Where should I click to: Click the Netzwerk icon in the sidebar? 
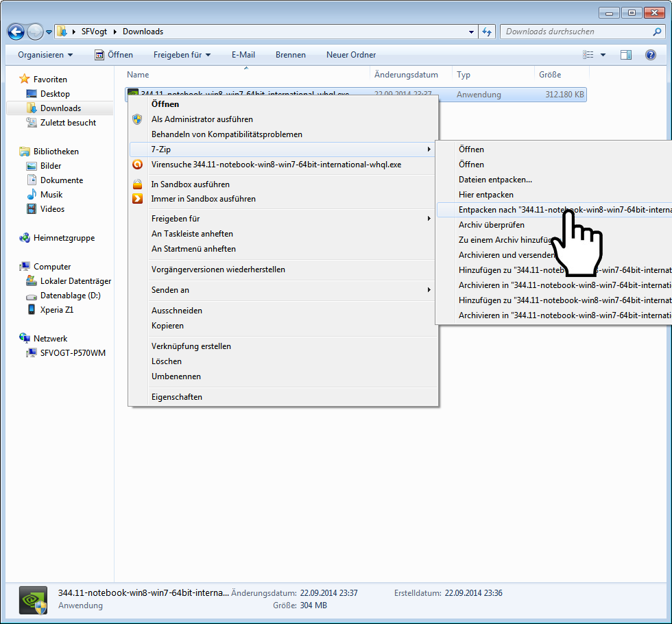tap(25, 338)
